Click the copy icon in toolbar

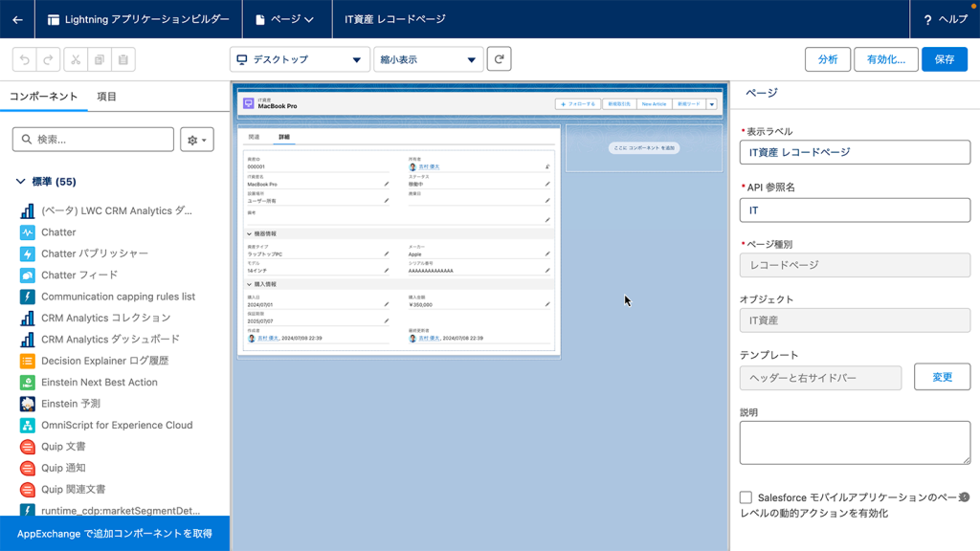100,59
